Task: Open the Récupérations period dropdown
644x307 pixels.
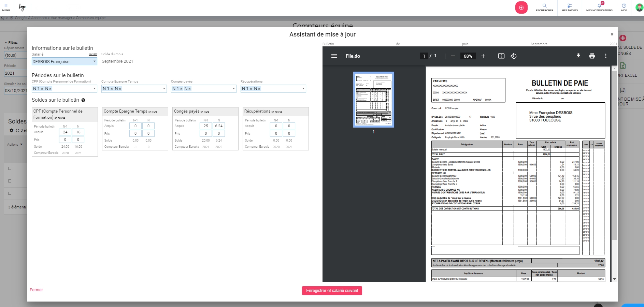Action: [x=303, y=89]
